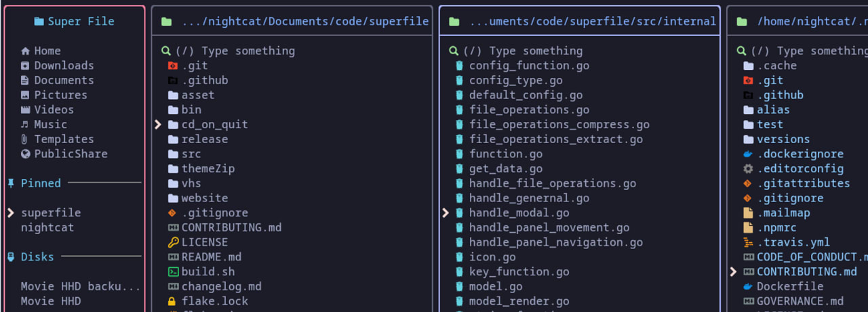Click the orange .gitignore icon in superfile panel
Screen dimensions: 868x312
click(173, 213)
